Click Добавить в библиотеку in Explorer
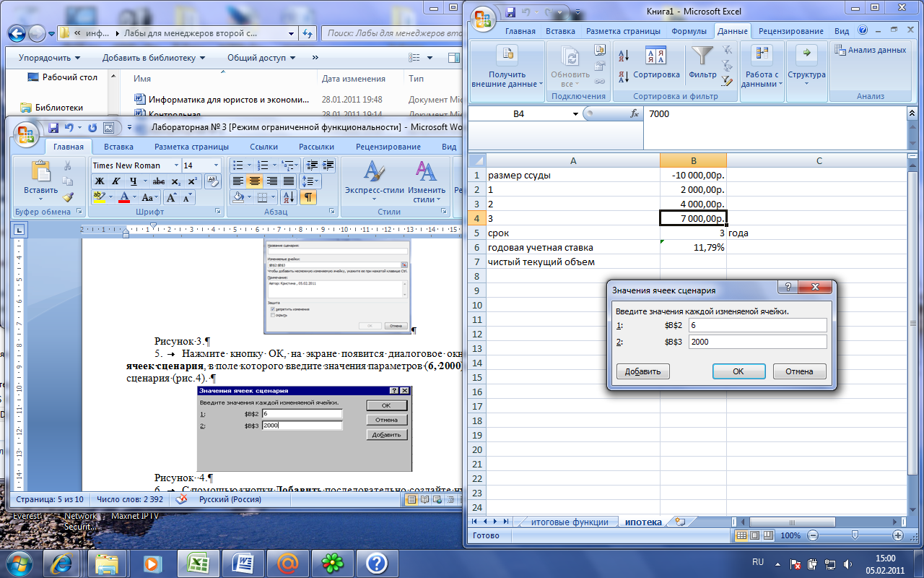Screen dimensions: 924x578 point(154,58)
